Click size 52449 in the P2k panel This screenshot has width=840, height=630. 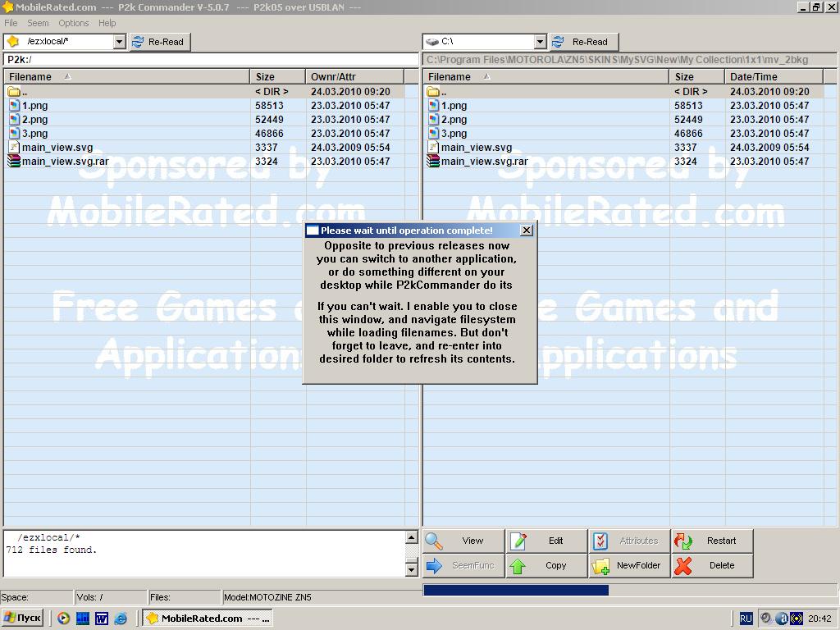pos(269,120)
